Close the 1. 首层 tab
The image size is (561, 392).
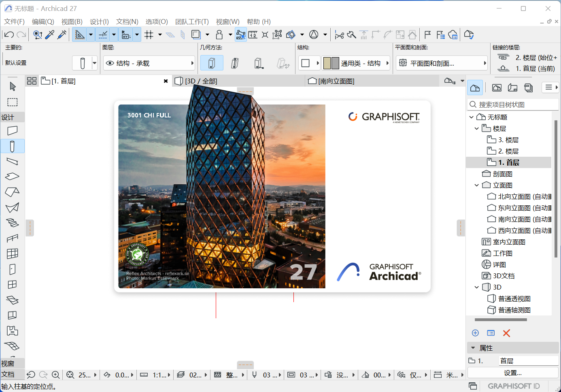[x=166, y=81]
